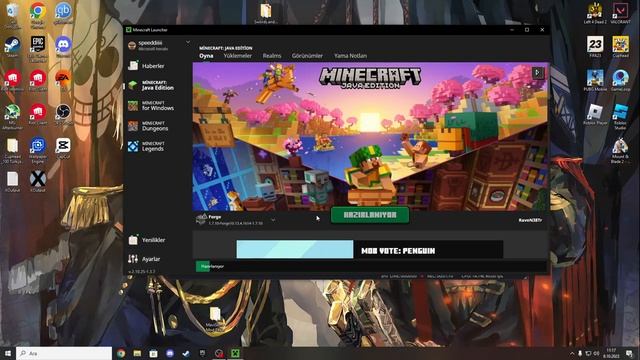
Task: Click the green Hazırlanıyor play button
Action: click(370, 215)
